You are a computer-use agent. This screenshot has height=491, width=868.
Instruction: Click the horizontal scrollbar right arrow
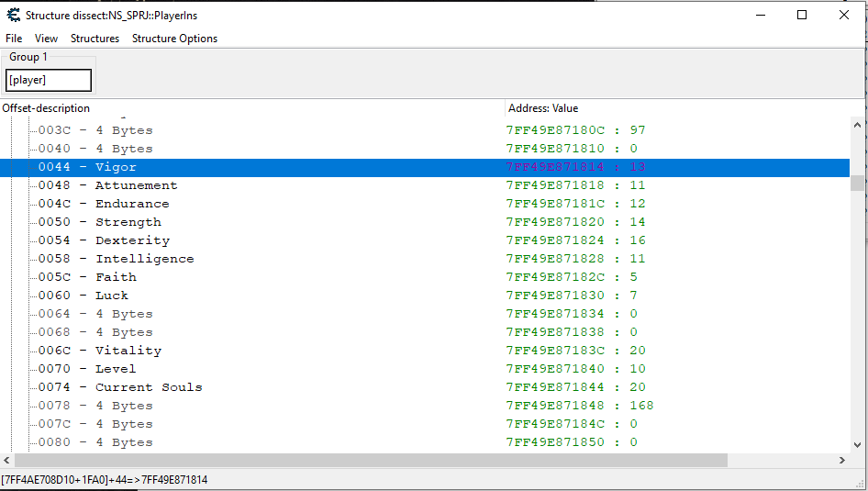pyautogui.click(x=842, y=460)
